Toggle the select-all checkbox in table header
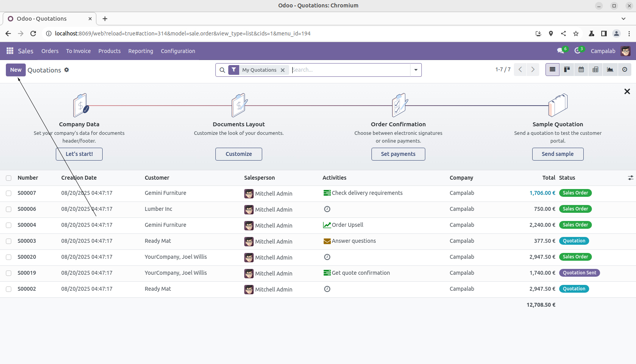This screenshot has height=364, width=636. (x=9, y=178)
